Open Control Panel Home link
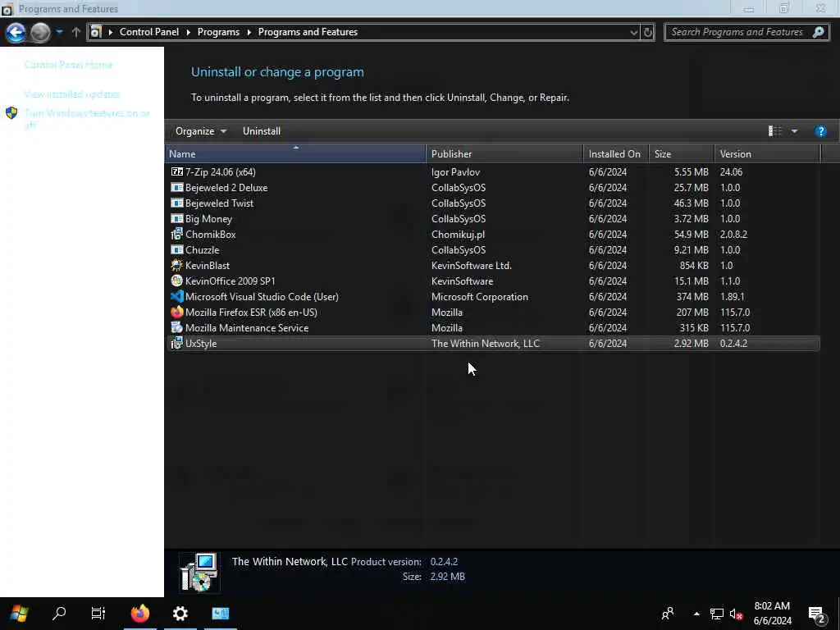The width and height of the screenshot is (840, 630). click(69, 65)
